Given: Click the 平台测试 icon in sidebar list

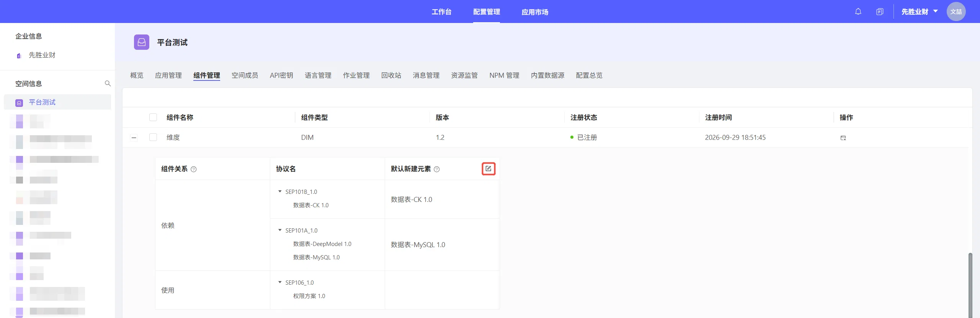Looking at the screenshot, I should pyautogui.click(x=19, y=103).
